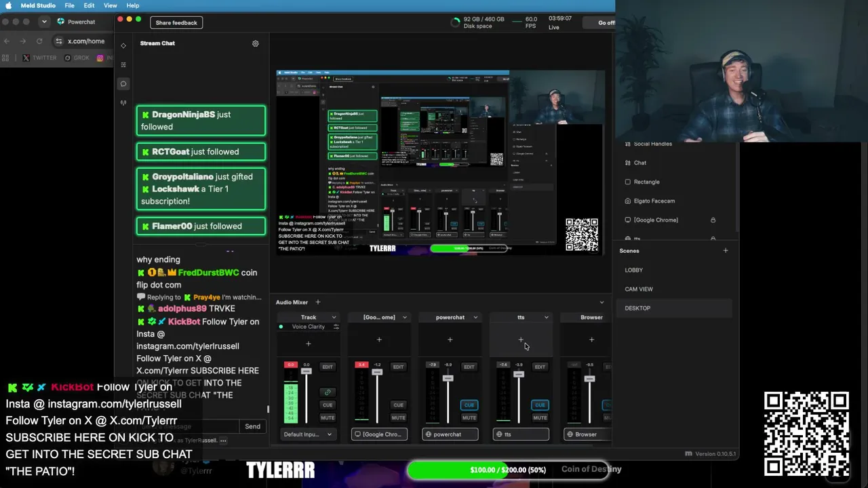
Task: Open the Track channel dropdown arrow
Action: pyautogui.click(x=334, y=317)
